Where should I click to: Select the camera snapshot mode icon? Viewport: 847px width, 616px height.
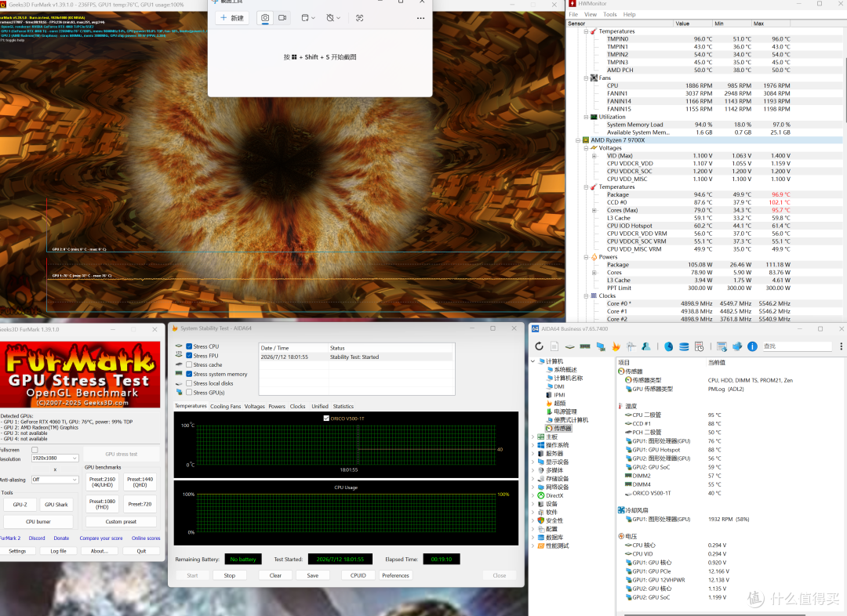[x=265, y=18]
